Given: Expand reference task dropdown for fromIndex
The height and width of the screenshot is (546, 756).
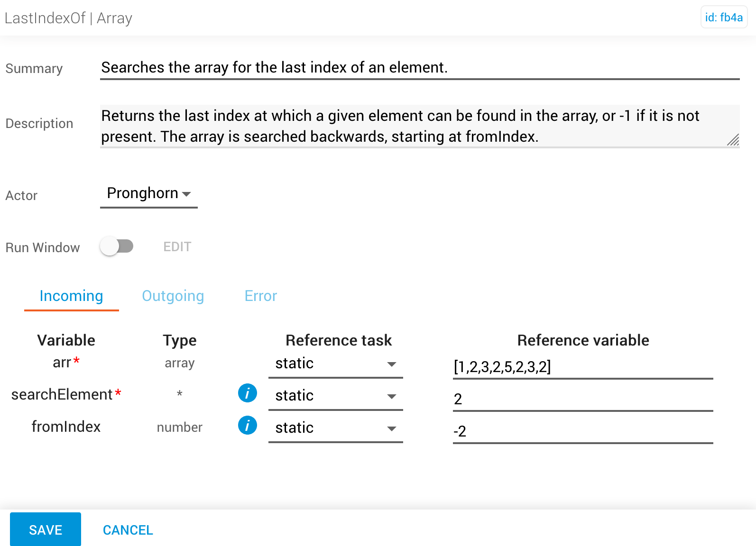Looking at the screenshot, I should 336,428.
